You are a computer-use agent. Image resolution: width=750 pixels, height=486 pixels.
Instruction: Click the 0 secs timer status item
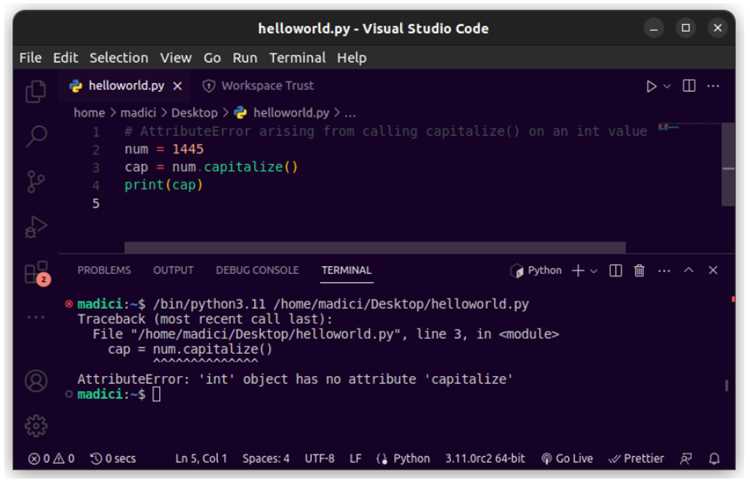click(113, 459)
